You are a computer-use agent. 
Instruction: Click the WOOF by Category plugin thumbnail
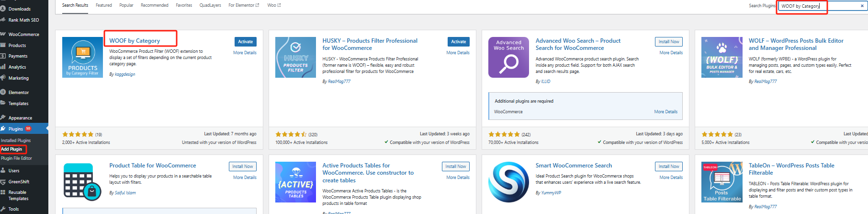pyautogui.click(x=82, y=57)
